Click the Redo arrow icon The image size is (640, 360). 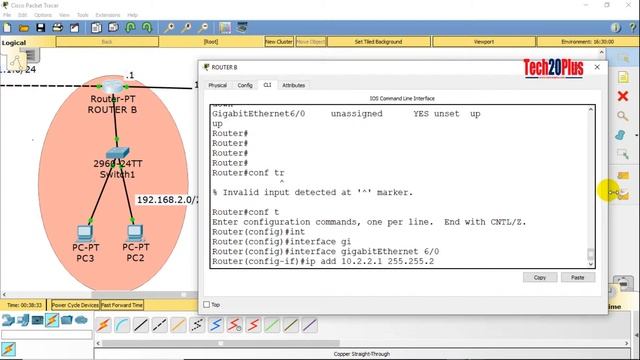pos(147,28)
